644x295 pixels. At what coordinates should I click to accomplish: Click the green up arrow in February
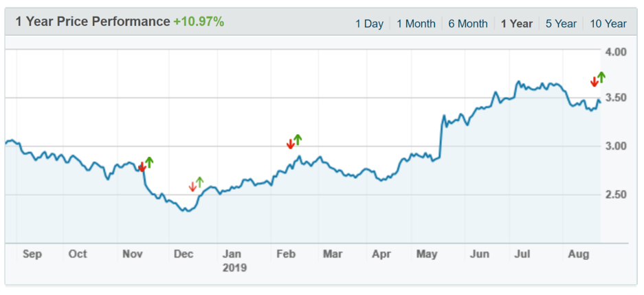[298, 140]
